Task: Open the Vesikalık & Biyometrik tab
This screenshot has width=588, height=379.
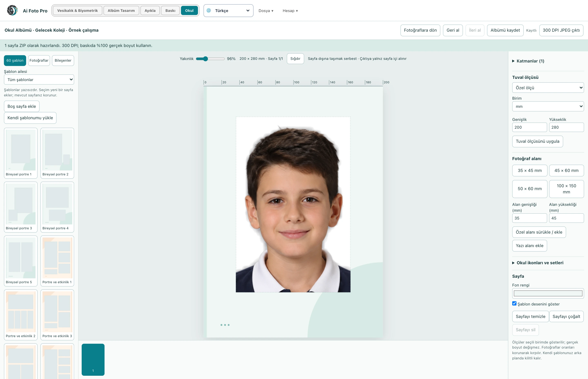Action: (78, 11)
